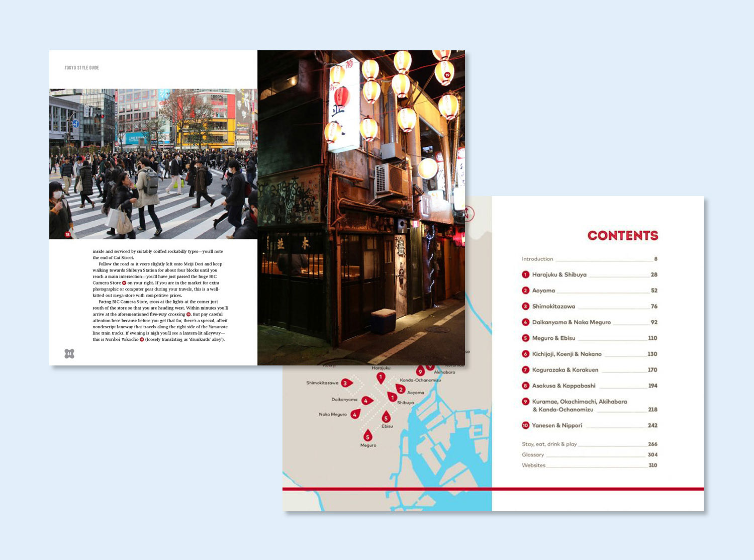
Task: Click the red marker after 'Camera Store' in text
Action: [x=124, y=283]
